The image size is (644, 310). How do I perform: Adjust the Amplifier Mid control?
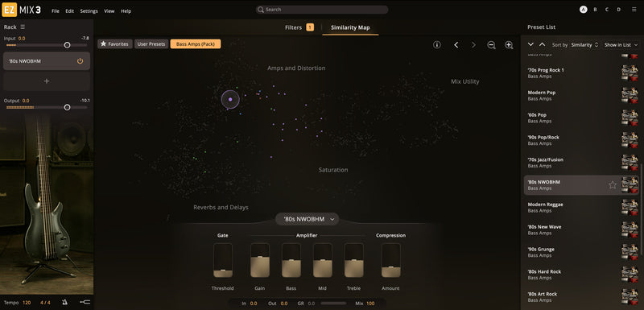323,260
